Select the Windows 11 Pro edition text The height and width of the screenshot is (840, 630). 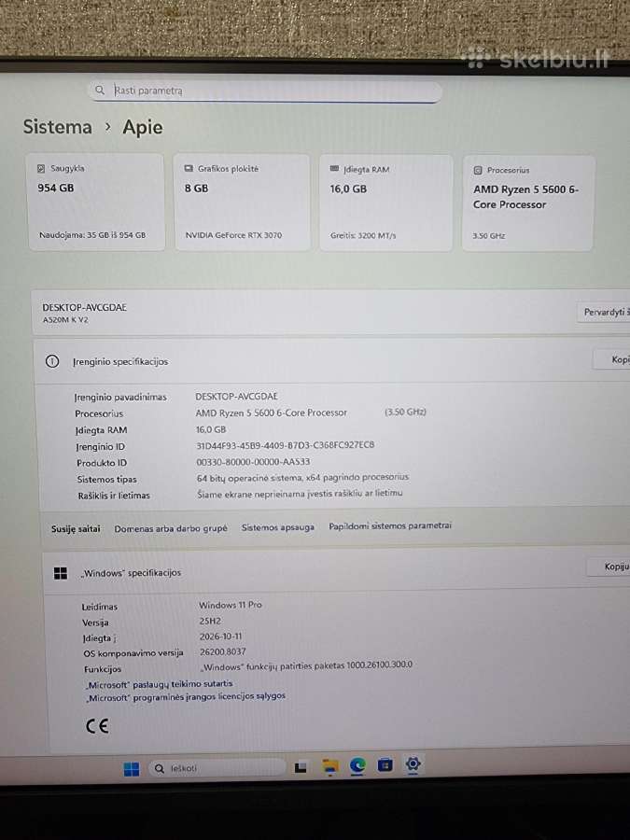point(231,605)
